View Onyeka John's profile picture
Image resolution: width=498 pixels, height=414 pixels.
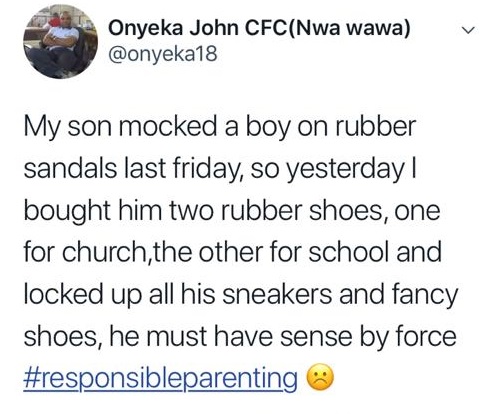[x=60, y=42]
